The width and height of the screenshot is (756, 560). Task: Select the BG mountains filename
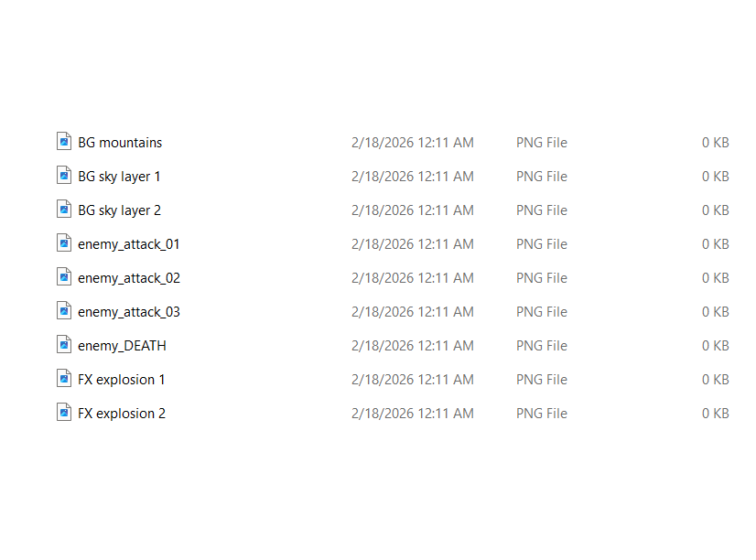(x=120, y=143)
